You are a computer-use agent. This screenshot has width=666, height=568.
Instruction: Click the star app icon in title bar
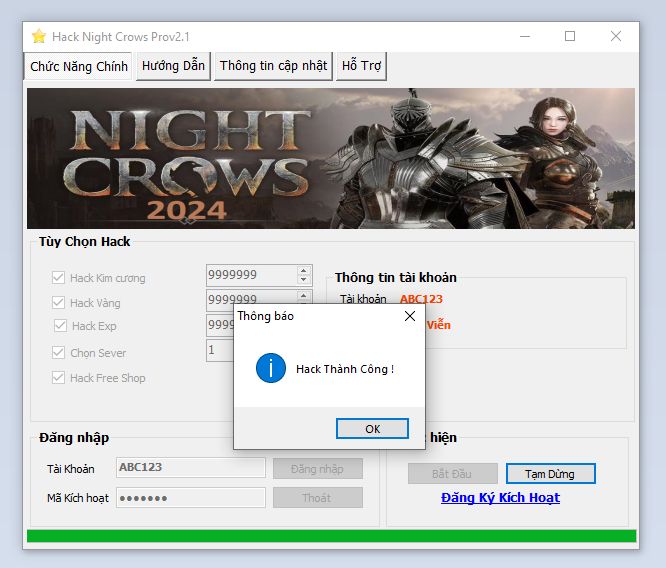(x=39, y=37)
